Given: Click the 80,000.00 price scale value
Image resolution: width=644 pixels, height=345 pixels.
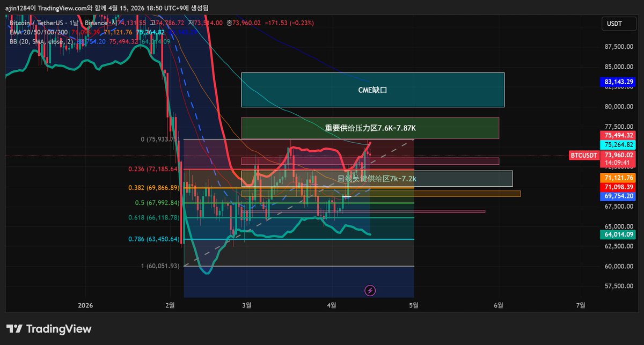Looking at the screenshot, I should (619, 106).
